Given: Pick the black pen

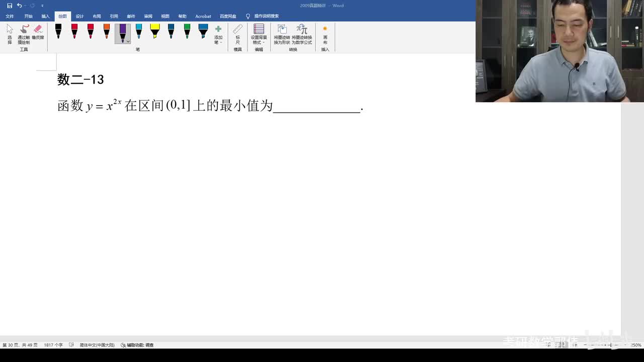Looking at the screenshot, I should click(58, 31).
